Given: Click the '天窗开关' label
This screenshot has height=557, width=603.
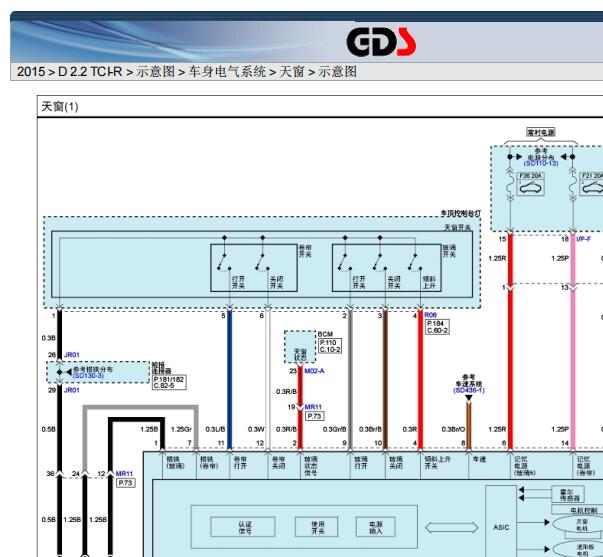Looking at the screenshot, I should (458, 227).
